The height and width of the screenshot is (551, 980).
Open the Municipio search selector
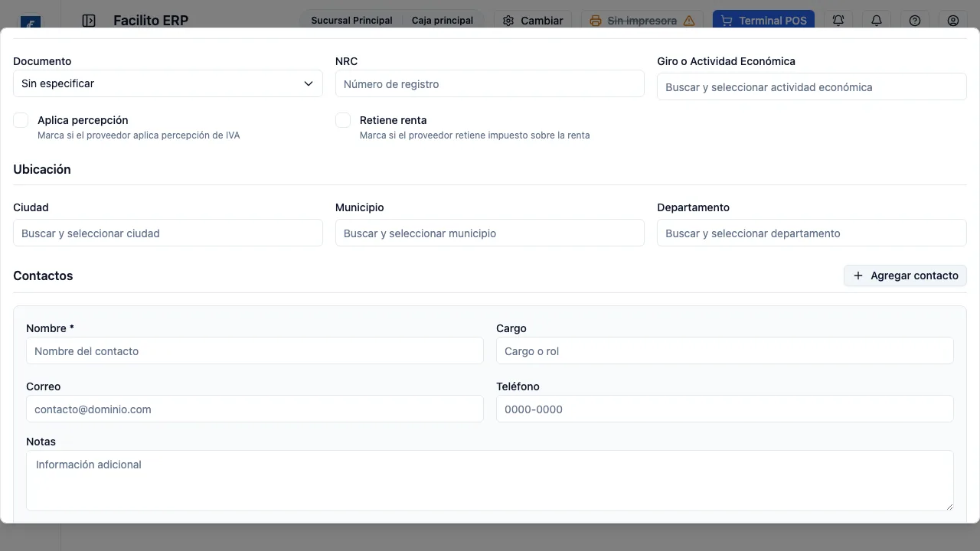click(x=490, y=233)
